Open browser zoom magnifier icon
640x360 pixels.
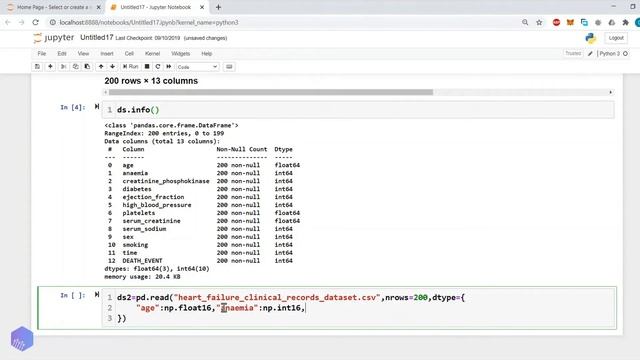pos(525,22)
